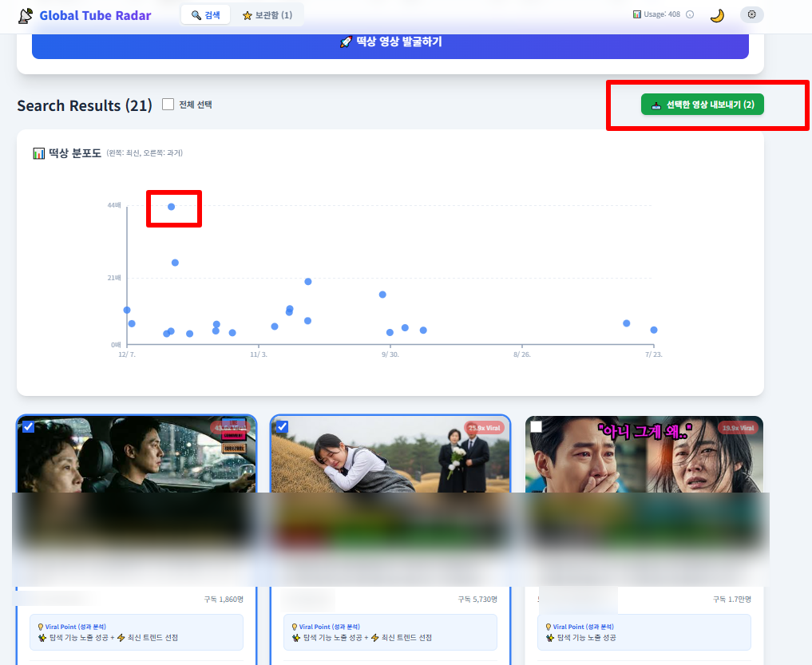The width and height of the screenshot is (812, 665).
Task: Open the 보관함 (1) saved tab
Action: (x=267, y=15)
